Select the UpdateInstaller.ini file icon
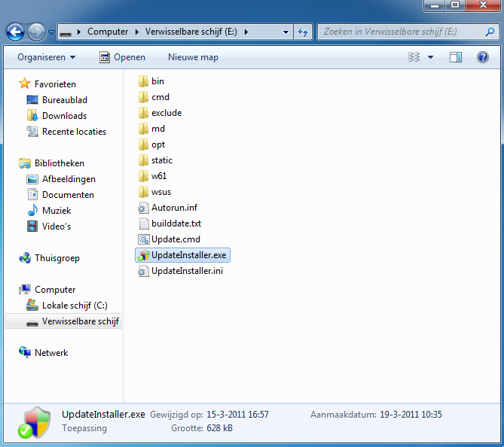Viewport: 504px width, 447px height. 143,271
